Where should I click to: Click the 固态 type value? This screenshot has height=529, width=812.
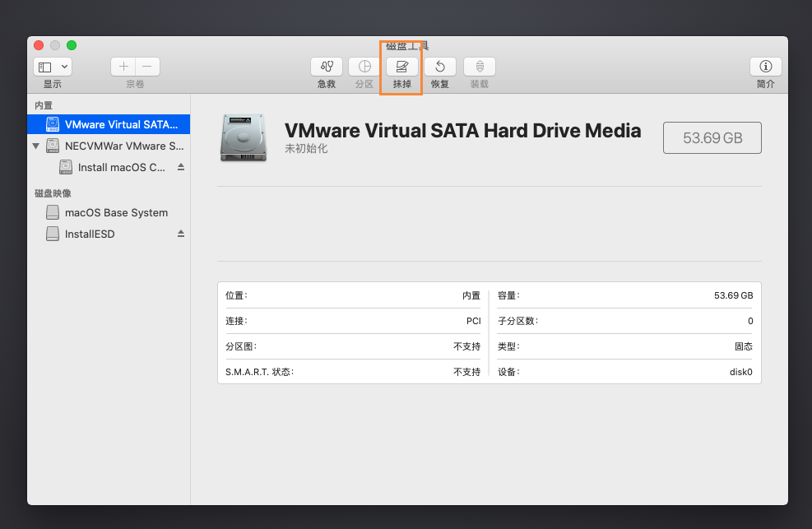[x=744, y=346]
